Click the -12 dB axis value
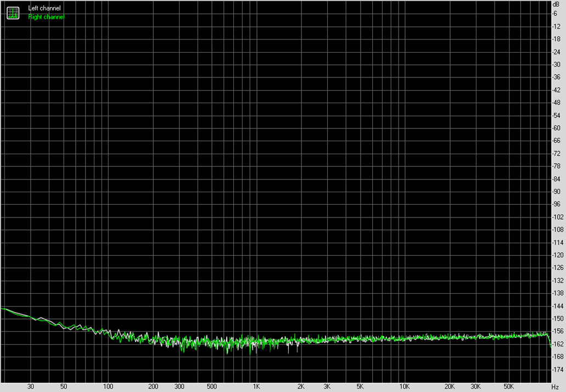This screenshot has height=392, width=566. pos(556,27)
